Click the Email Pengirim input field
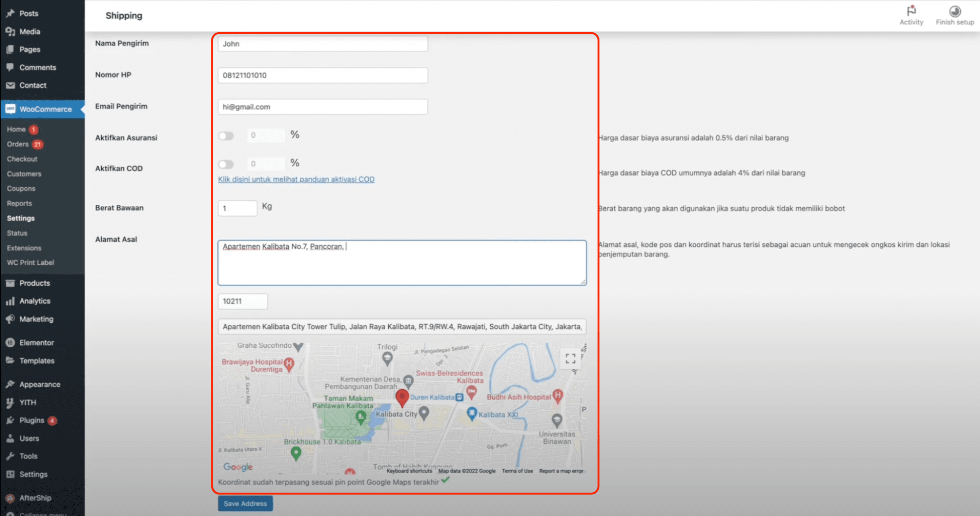The image size is (980, 516). (x=323, y=107)
